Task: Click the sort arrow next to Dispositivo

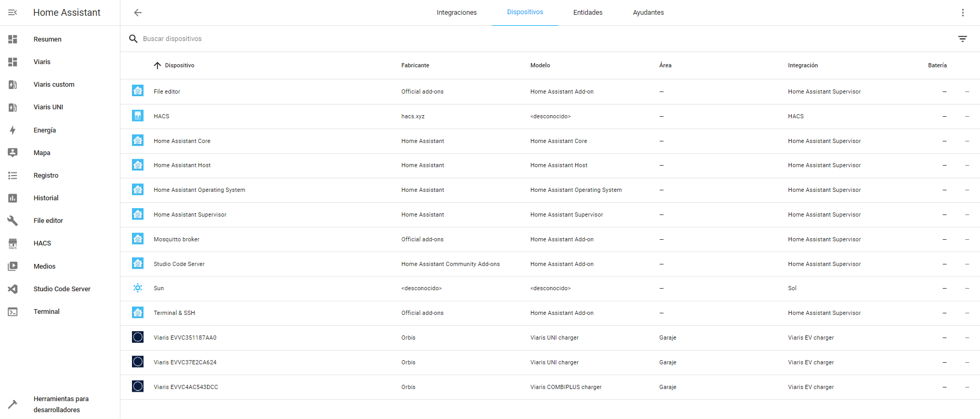Action: [157, 65]
